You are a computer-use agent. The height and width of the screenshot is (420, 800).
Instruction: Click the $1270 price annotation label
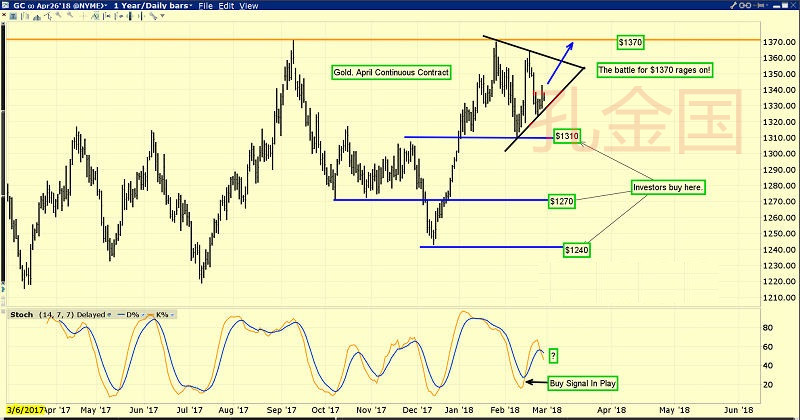pyautogui.click(x=562, y=201)
